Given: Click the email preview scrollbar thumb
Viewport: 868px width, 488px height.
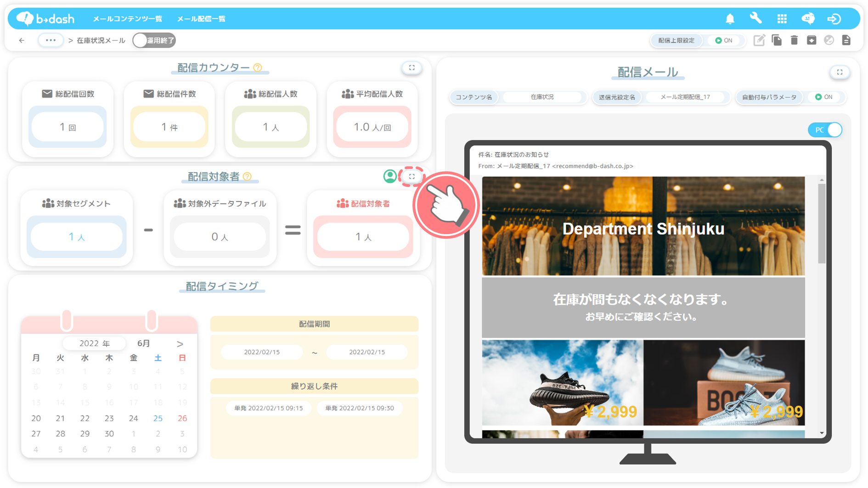Looking at the screenshot, I should [x=822, y=224].
